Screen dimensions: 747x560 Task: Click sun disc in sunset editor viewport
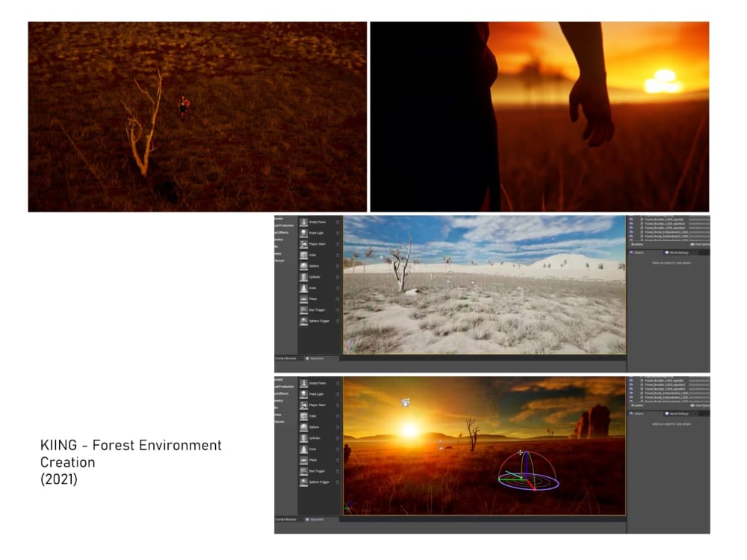click(409, 430)
